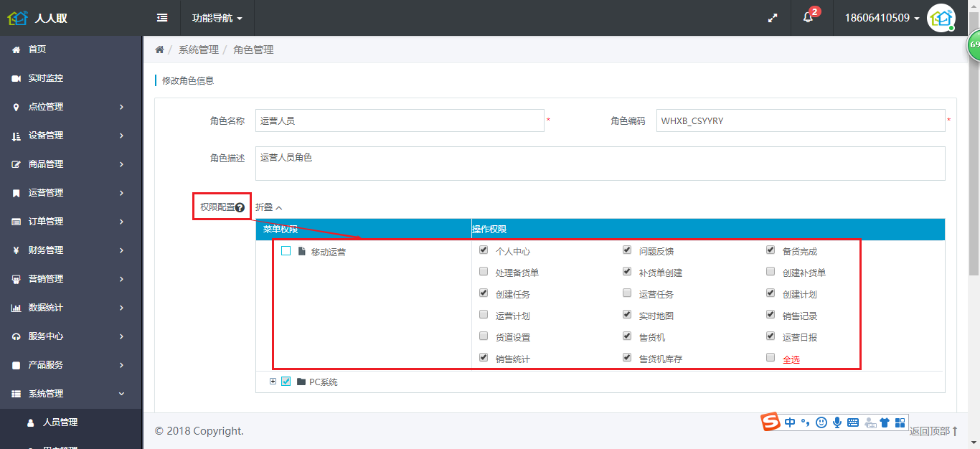The height and width of the screenshot is (449, 980).
Task: Click the 财务管理 yen icon
Action: click(x=16, y=250)
